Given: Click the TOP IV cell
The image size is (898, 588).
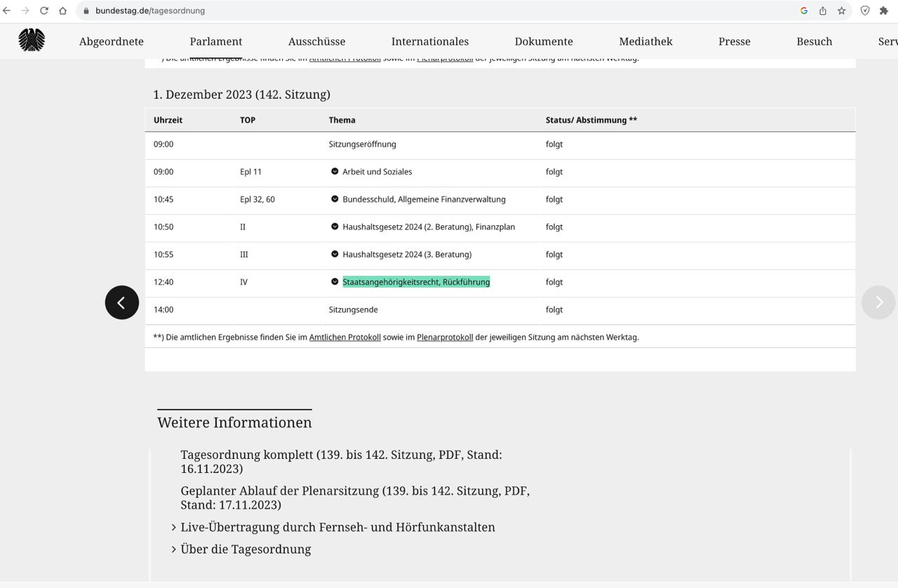Looking at the screenshot, I should (x=243, y=282).
